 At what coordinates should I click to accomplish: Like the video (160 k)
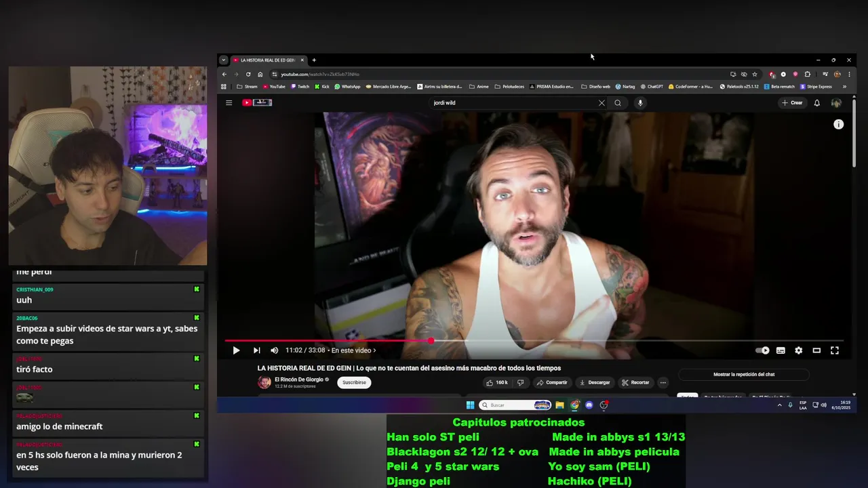[x=497, y=382]
